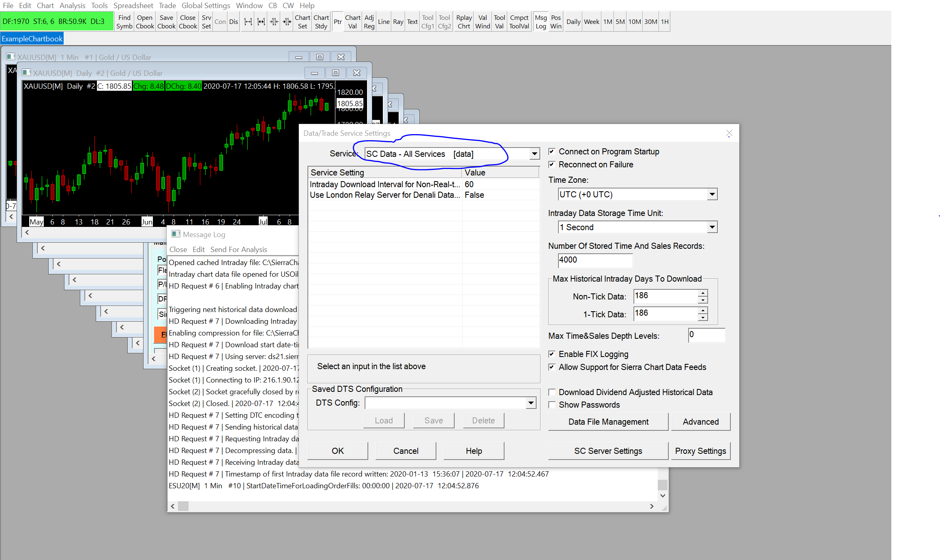Screen dimensions: 940x560
Task: Select the ExampleChartbook tab
Action: pos(32,39)
